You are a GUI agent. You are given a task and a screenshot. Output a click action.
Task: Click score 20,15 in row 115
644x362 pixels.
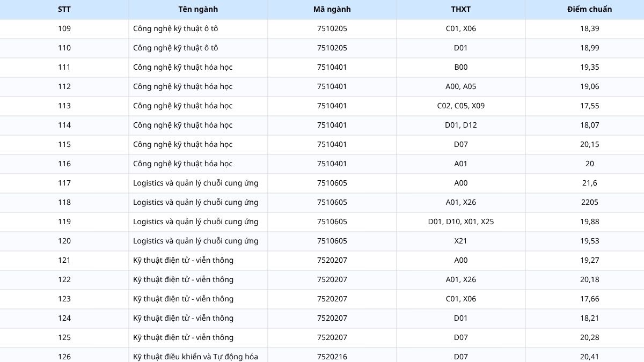click(590, 144)
